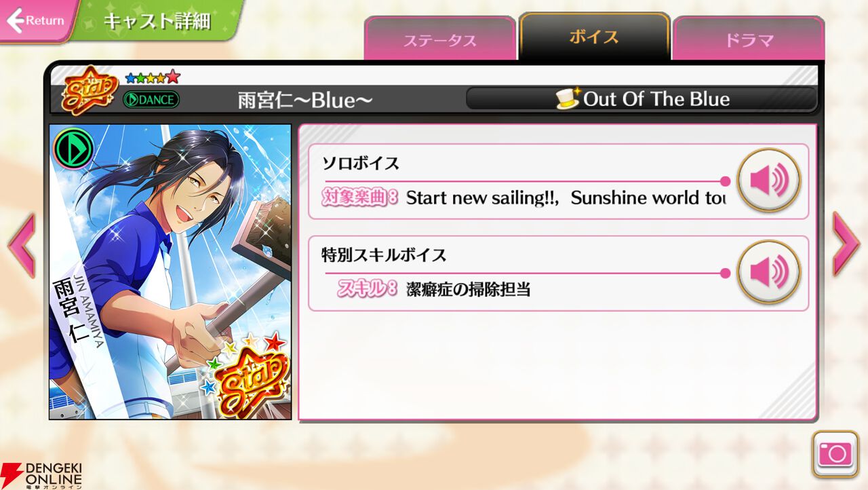Image resolution: width=868 pixels, height=490 pixels.
Task: Tap the top hat icon beside unit name
Action: coord(568,98)
